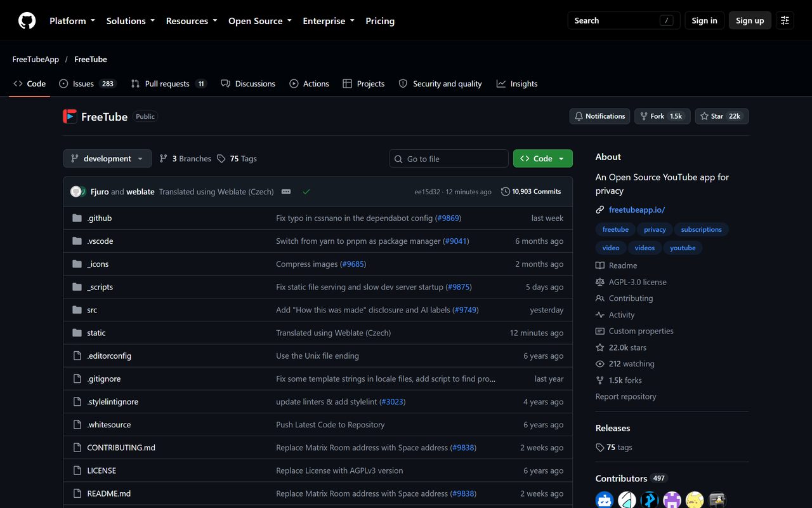Open the src folder

click(x=92, y=310)
